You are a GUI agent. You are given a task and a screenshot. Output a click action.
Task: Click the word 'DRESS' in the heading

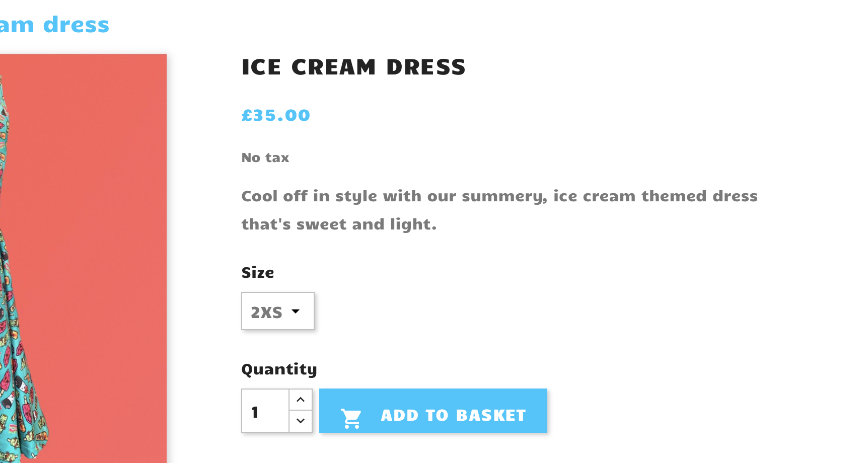426,67
